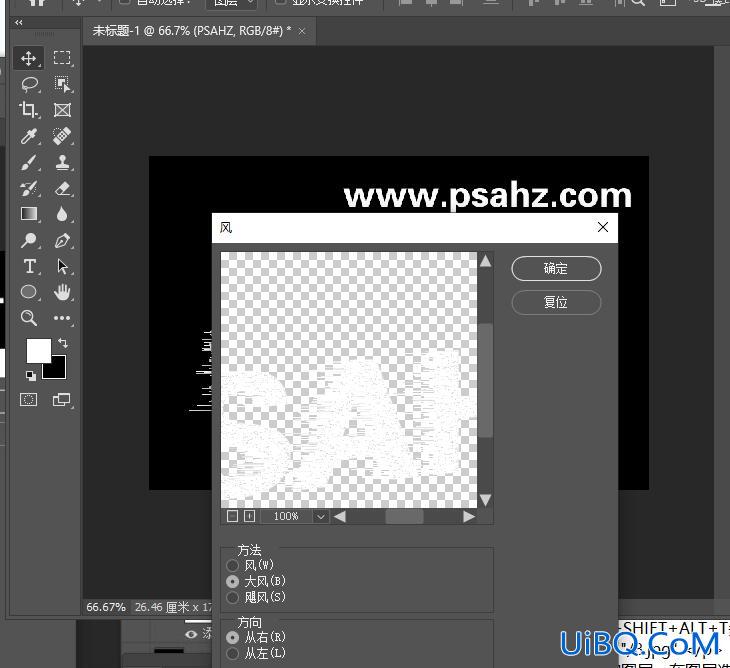Click the 26.46 厘米 document size readout
This screenshot has width=730, height=668.
point(173,607)
